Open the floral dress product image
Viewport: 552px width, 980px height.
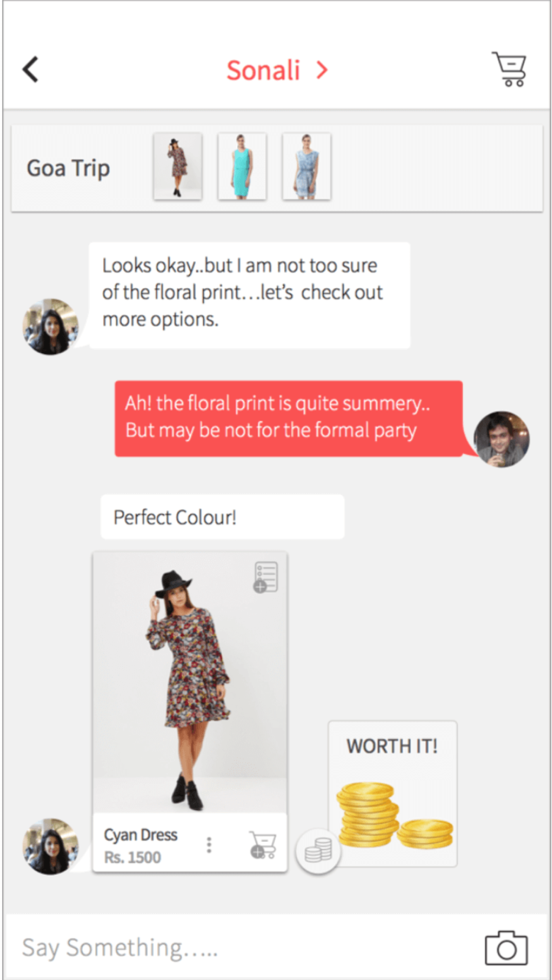pos(190,682)
